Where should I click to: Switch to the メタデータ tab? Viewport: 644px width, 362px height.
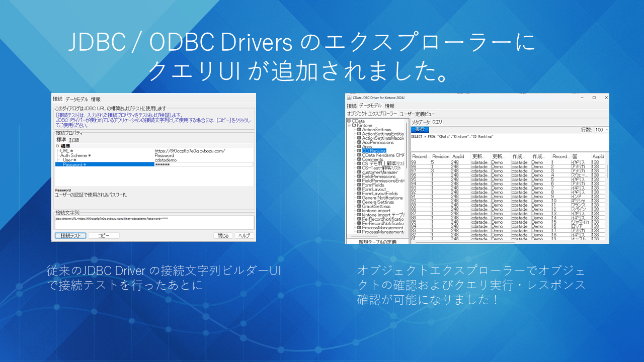pos(421,122)
